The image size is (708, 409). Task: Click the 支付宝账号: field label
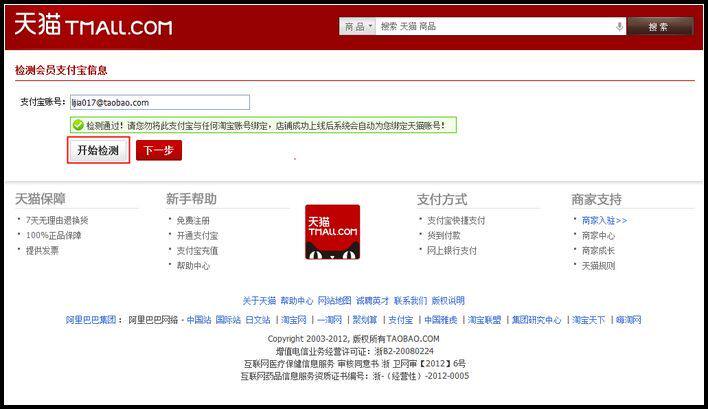(43, 102)
